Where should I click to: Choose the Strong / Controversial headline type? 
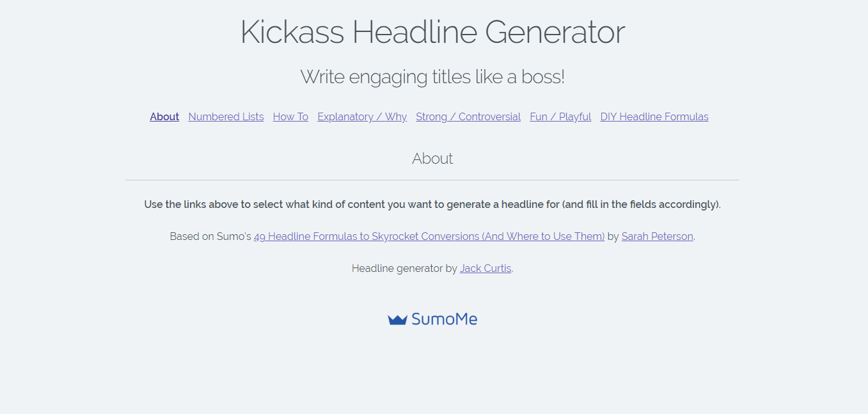coord(468,116)
